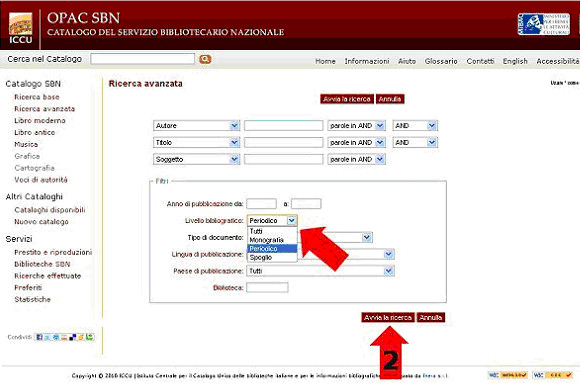Click the W3C CSS validation badge
580x383 pixels.
(x=552, y=375)
